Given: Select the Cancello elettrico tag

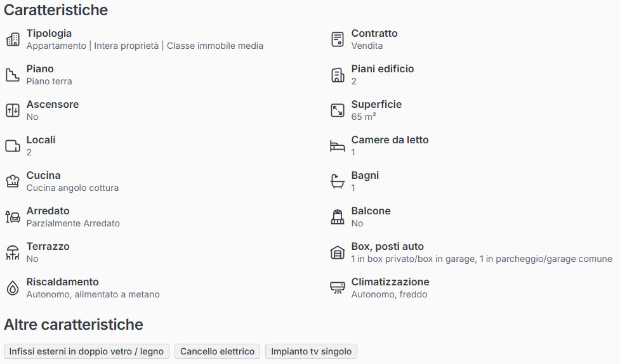Looking at the screenshot, I should point(217,351).
